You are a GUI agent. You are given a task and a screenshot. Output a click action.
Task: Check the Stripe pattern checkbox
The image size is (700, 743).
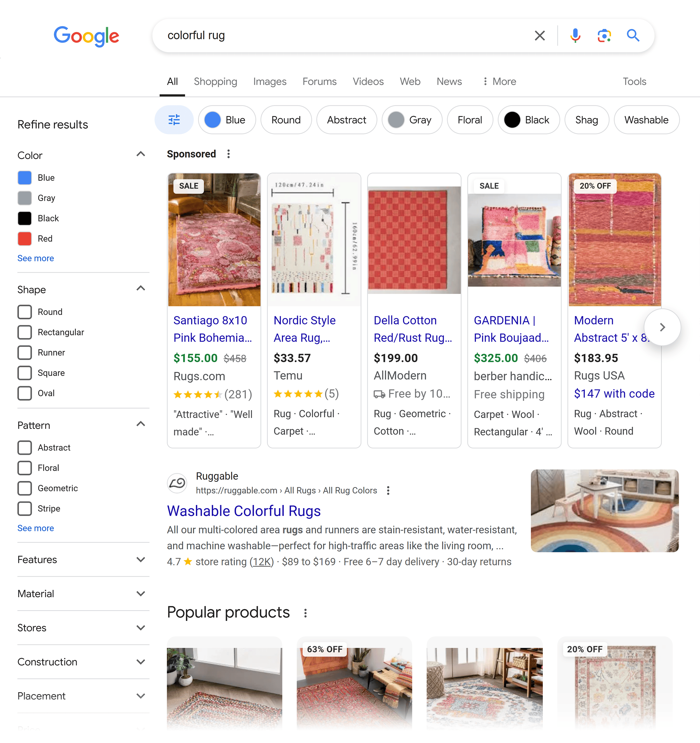click(25, 509)
